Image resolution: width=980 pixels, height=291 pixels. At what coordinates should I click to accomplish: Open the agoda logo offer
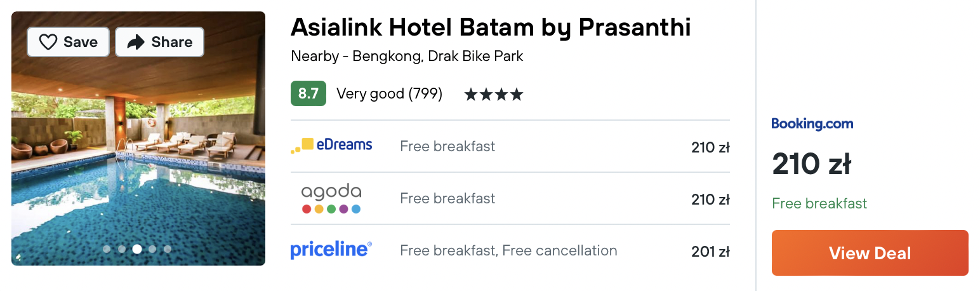[x=331, y=198]
